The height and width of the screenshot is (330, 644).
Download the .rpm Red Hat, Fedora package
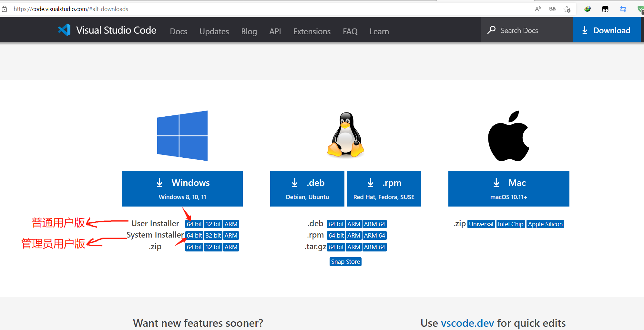coord(384,189)
